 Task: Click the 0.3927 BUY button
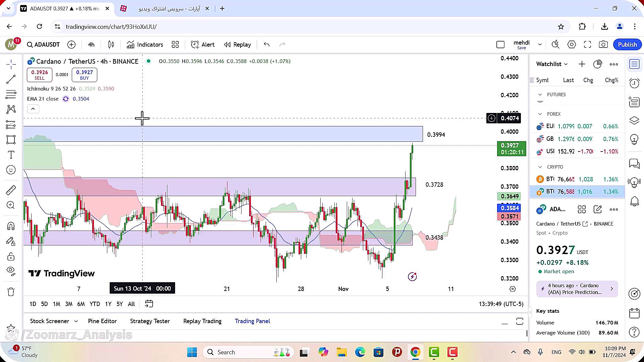pyautogui.click(x=85, y=75)
